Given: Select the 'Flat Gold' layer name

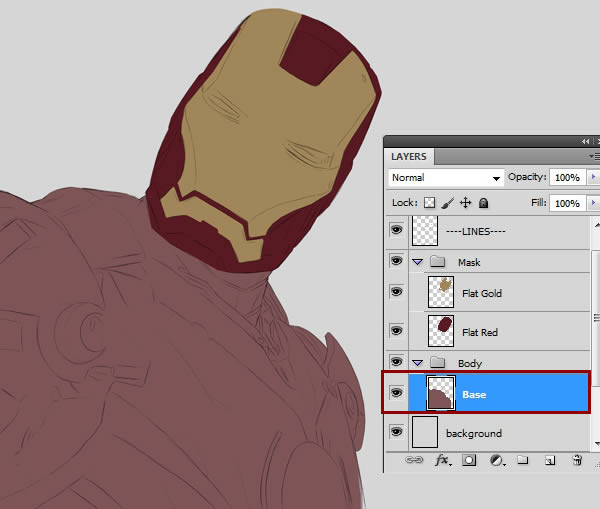Looking at the screenshot, I should click(482, 294).
